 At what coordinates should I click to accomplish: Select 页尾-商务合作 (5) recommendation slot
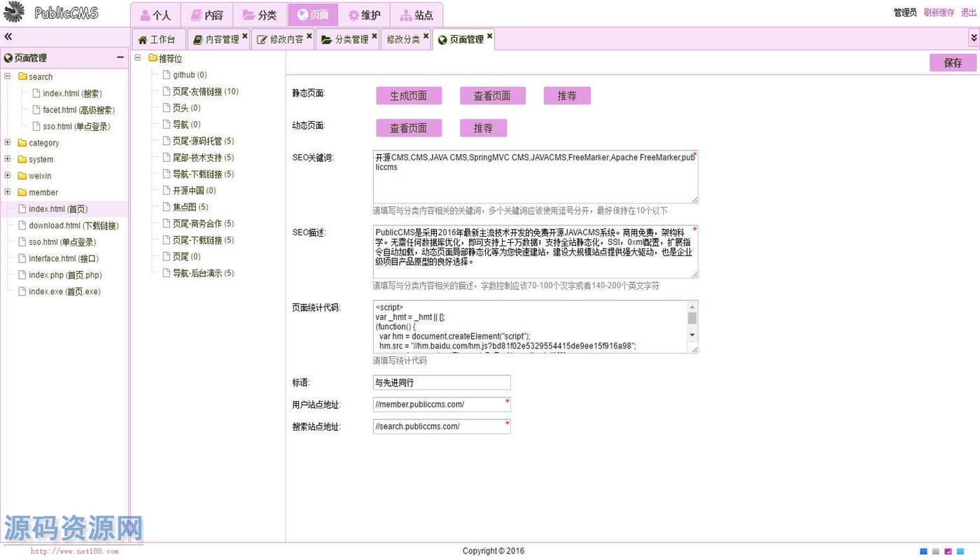[203, 223]
